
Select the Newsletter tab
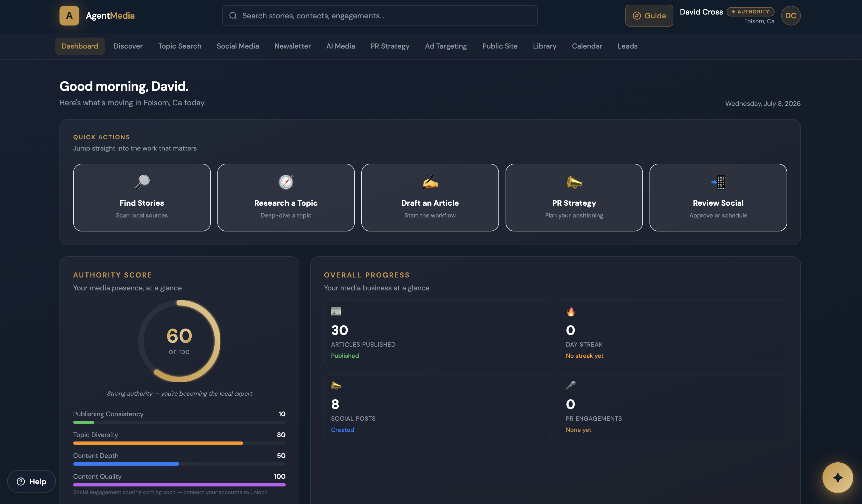(293, 46)
